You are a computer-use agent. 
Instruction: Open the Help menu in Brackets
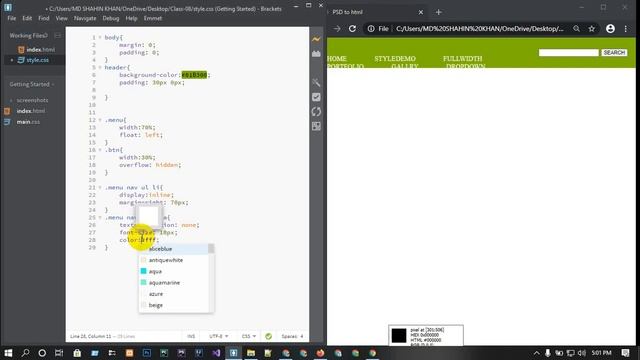coord(131,18)
